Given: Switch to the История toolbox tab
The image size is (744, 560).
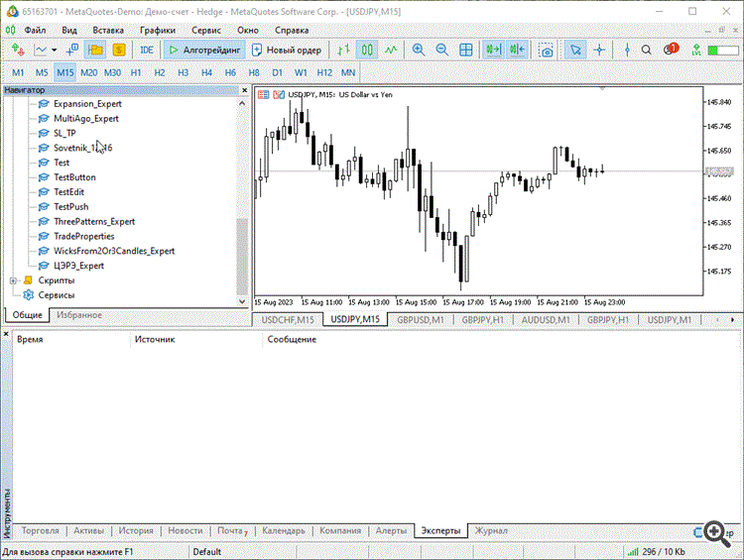Looking at the screenshot, I should point(136,531).
